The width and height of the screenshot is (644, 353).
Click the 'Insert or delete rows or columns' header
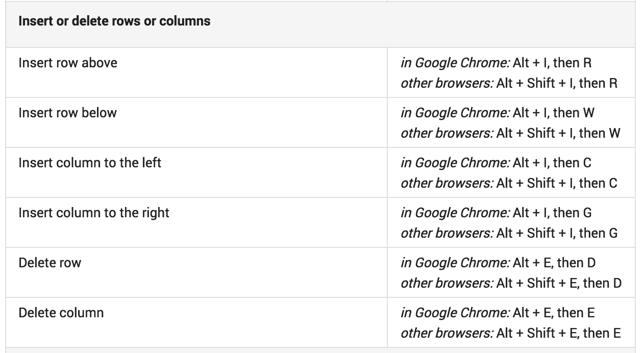coord(114,22)
